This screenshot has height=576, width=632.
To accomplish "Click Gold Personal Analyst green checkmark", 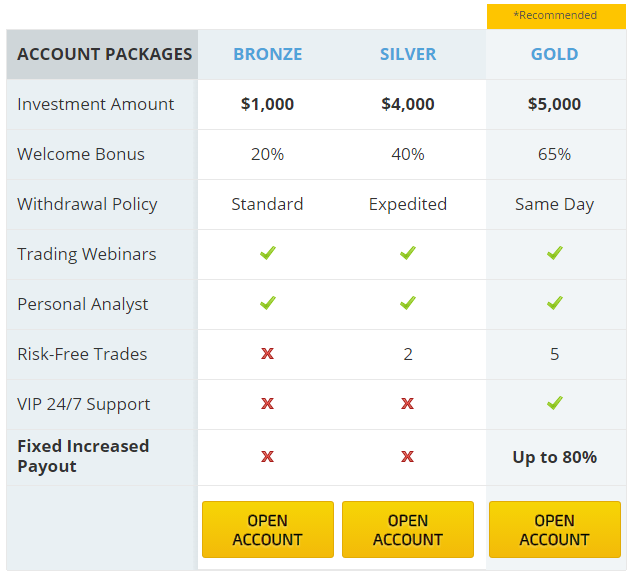I will click(x=555, y=303).
